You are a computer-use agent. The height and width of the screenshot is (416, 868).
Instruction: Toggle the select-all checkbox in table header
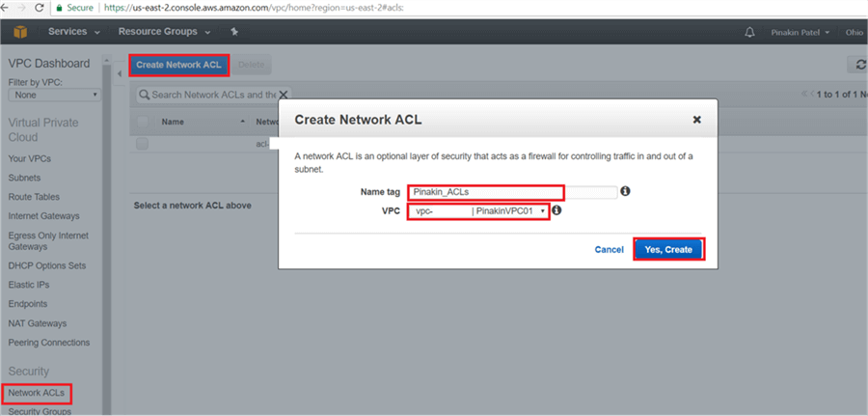pyautogui.click(x=143, y=122)
